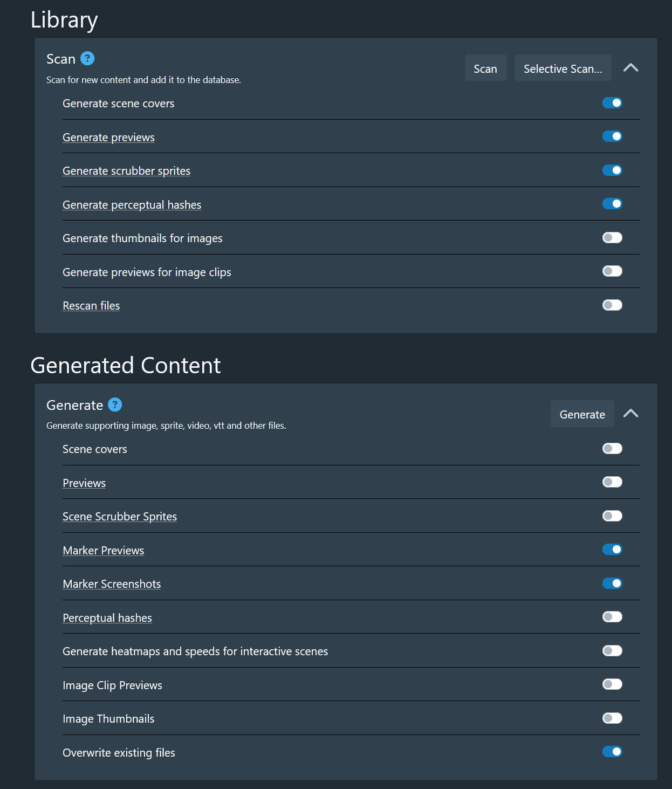672x789 pixels.
Task: Click the Generate scrubber sprites label
Action: click(x=126, y=171)
